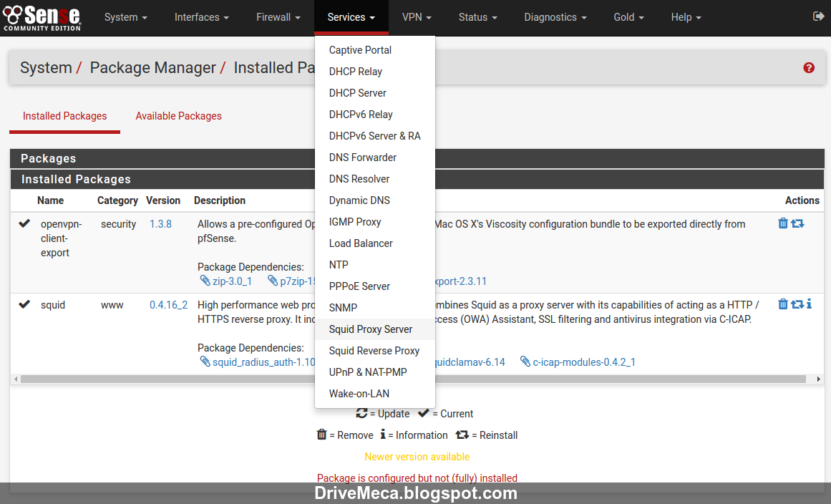Click the horizontal scrollbar thumb of packages table
Screen dimensions: 831x504
(413, 379)
